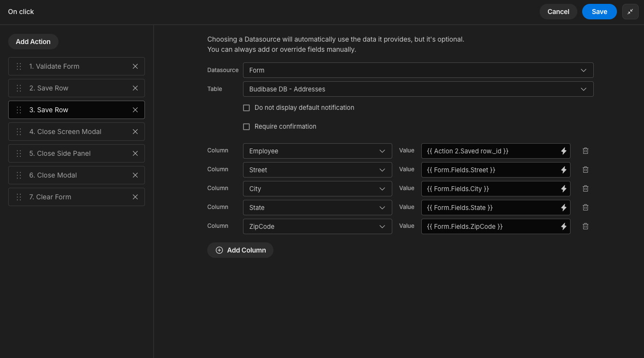Viewport: 644px width, 358px height.
Task: Open bindings lightning icon for Street value
Action: [x=563, y=170]
